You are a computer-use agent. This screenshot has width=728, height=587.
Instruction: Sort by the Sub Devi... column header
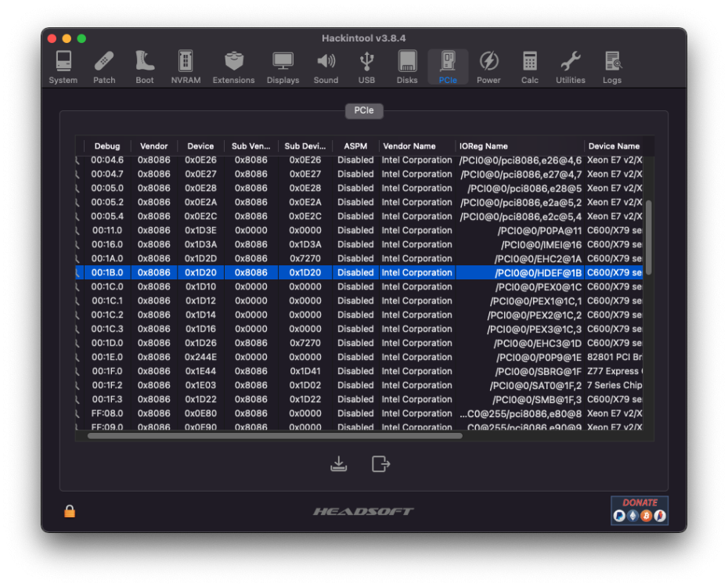pos(305,146)
